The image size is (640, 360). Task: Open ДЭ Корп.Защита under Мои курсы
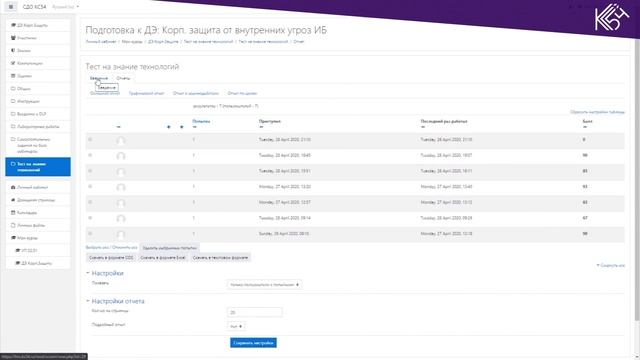[38, 263]
